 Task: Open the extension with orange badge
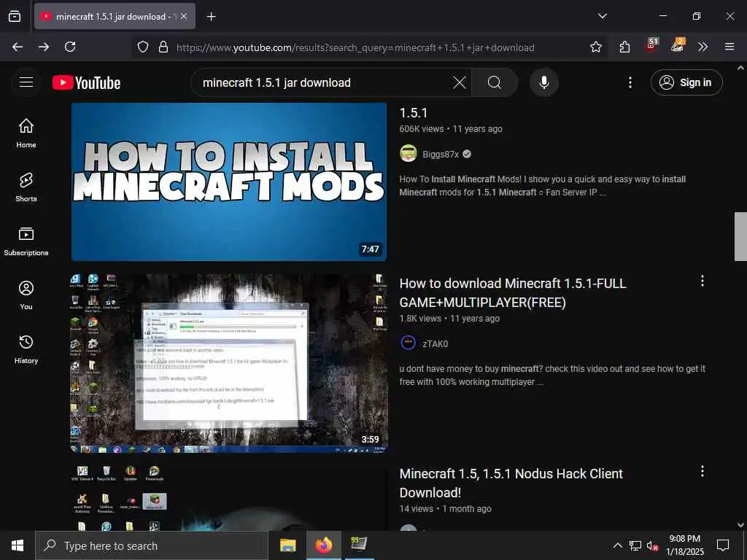click(678, 46)
